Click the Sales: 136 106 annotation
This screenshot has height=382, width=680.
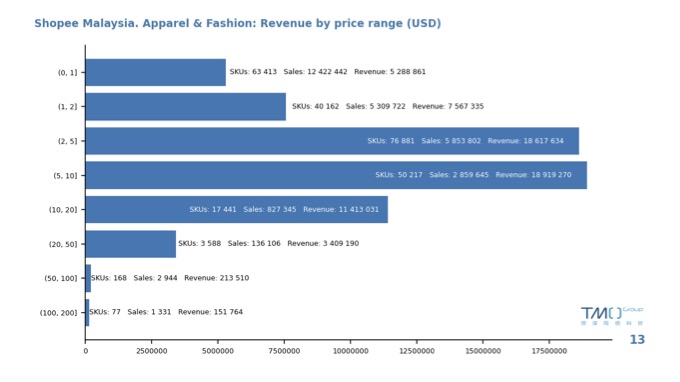point(254,243)
